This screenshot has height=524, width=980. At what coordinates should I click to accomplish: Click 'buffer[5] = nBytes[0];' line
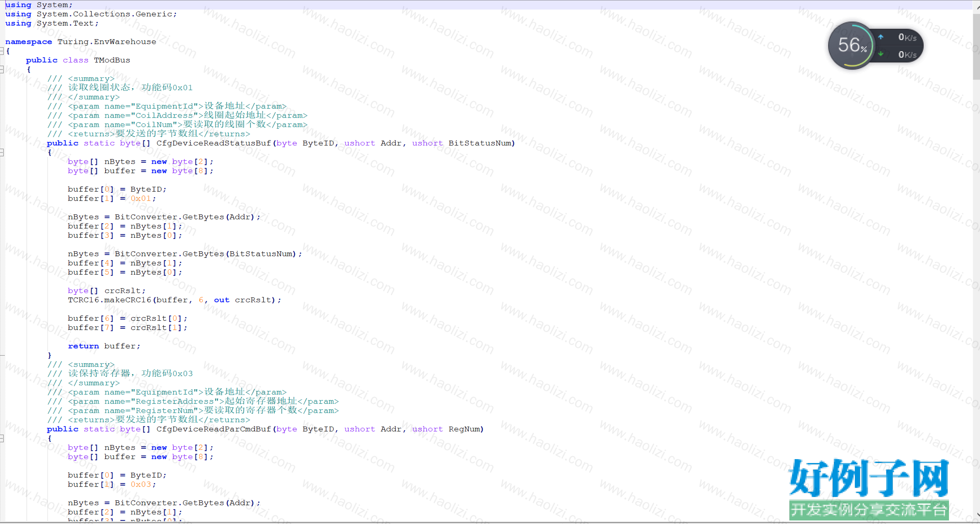pyautogui.click(x=125, y=272)
